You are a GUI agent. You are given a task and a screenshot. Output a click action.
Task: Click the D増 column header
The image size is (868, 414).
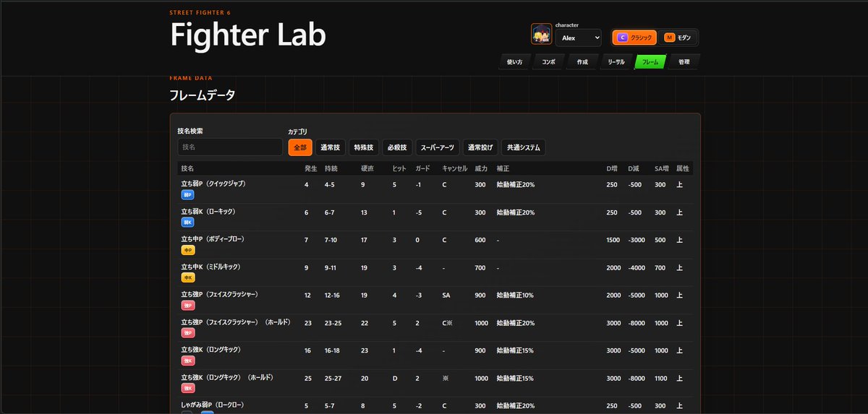point(612,168)
